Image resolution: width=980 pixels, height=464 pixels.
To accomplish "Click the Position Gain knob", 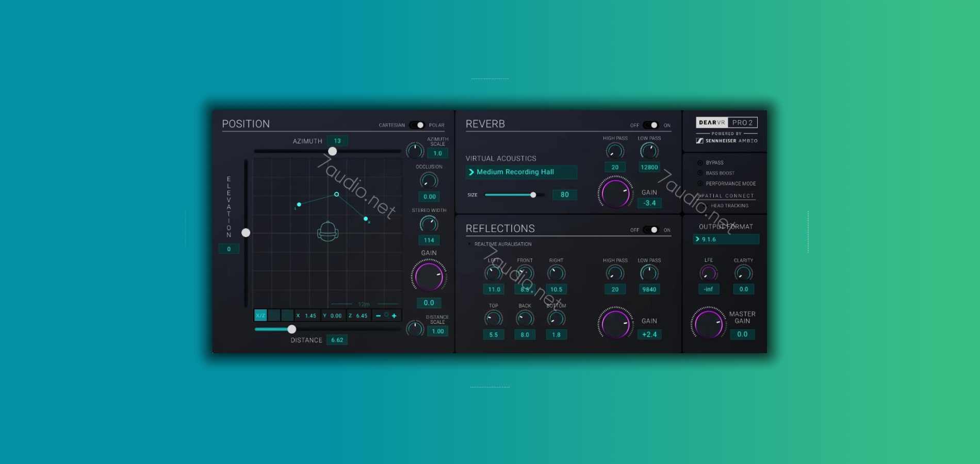I will [429, 276].
